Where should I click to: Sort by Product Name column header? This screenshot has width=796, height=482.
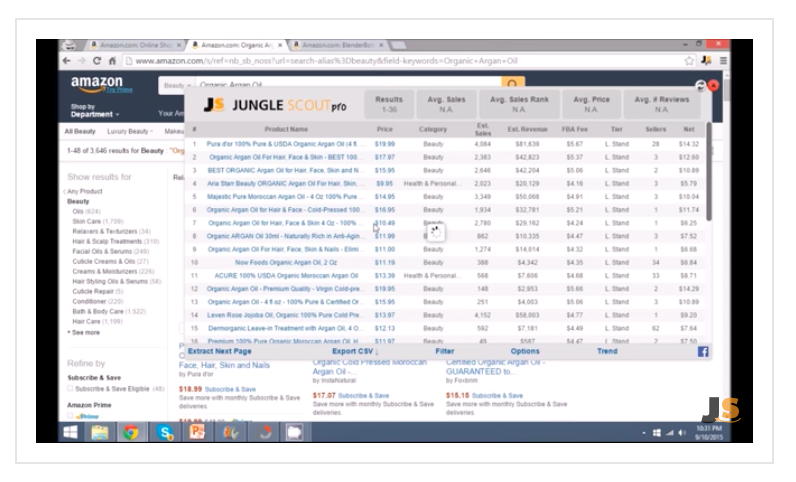coord(286,130)
